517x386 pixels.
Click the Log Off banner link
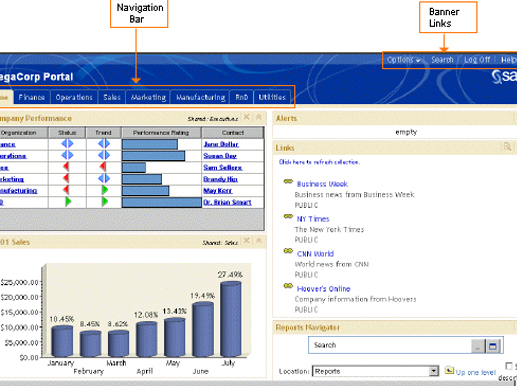(477, 60)
